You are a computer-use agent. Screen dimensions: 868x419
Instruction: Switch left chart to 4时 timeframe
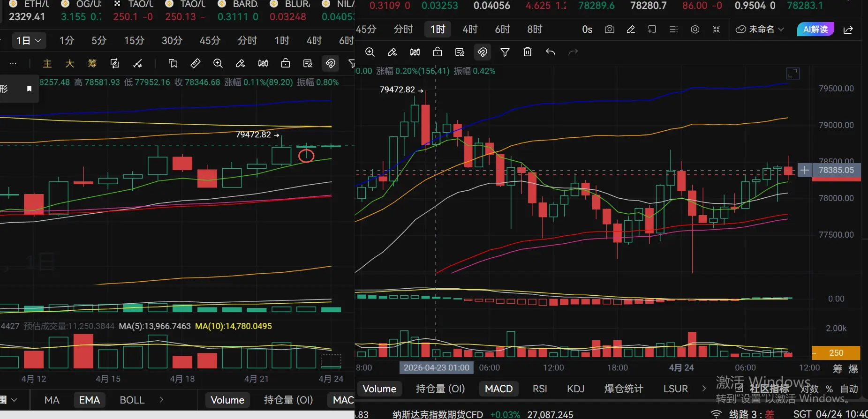314,41
